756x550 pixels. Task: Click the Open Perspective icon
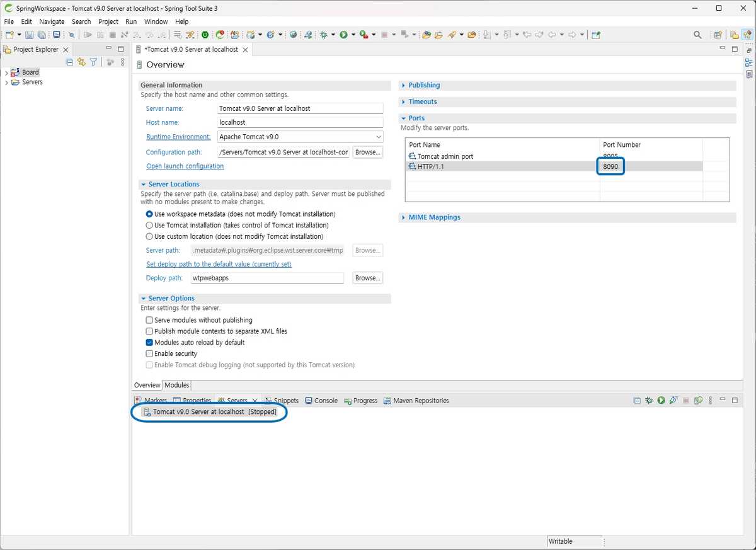(718, 35)
